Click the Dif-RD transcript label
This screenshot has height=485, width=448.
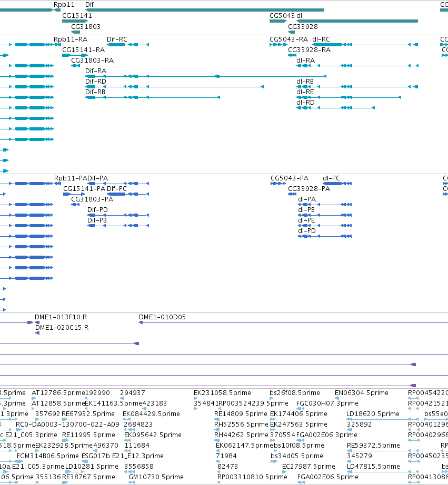tap(96, 82)
